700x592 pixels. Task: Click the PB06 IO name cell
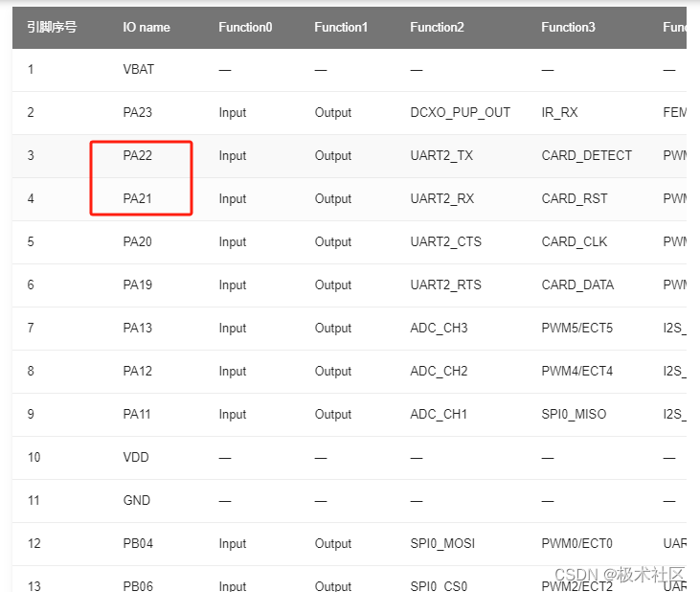pos(138,585)
